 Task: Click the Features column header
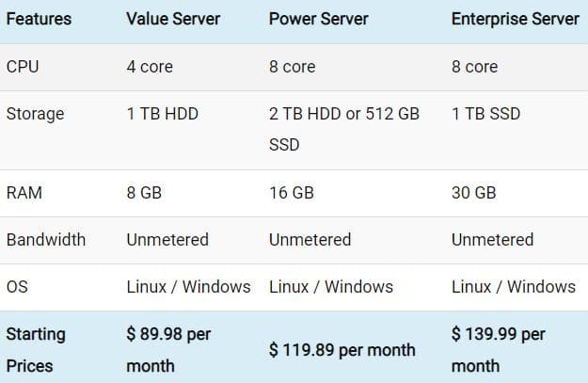[x=39, y=19]
